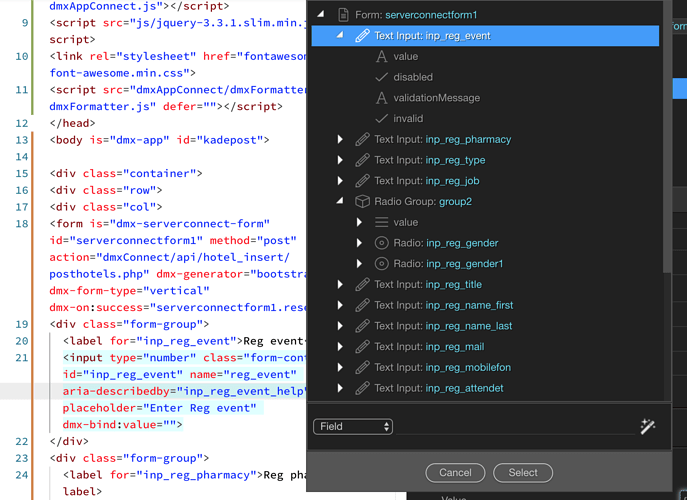Select 'Text Input: inp_reg_pharmacy' row
The width and height of the screenshot is (687, 500).
pos(485,139)
